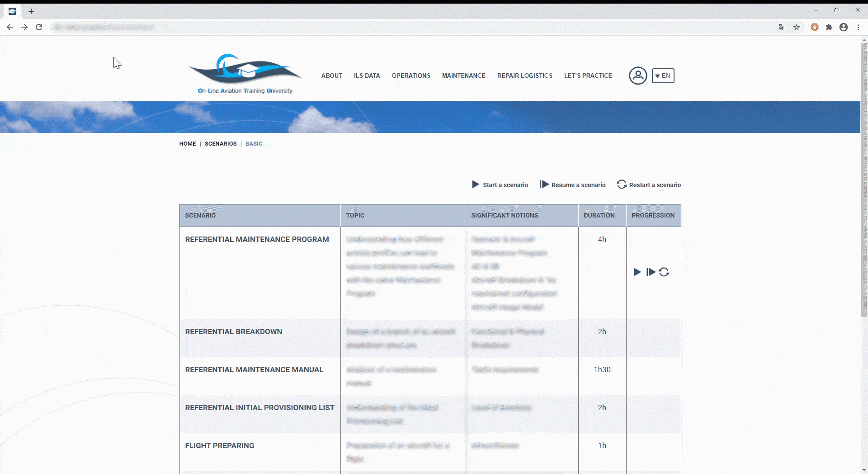The image size is (868, 474).
Task: Open the ABOUT menu
Action: point(331,76)
